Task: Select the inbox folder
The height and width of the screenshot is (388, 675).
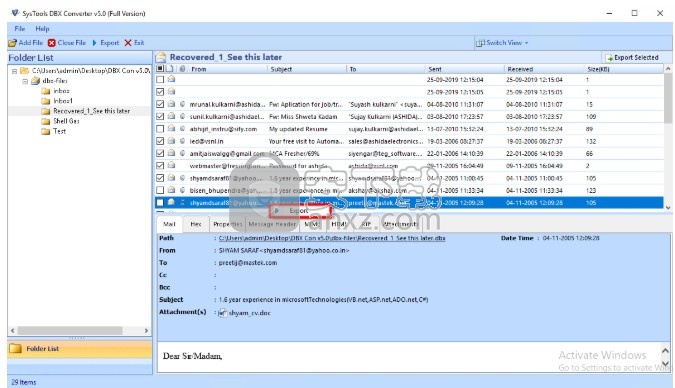Action: coord(62,91)
